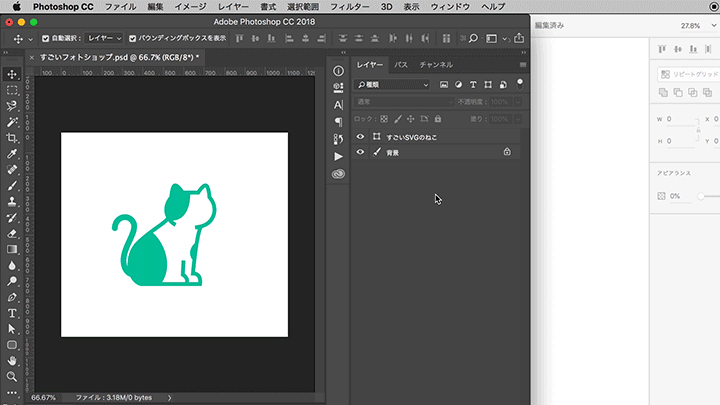Expand the status bar file info arrow

pos(171,397)
